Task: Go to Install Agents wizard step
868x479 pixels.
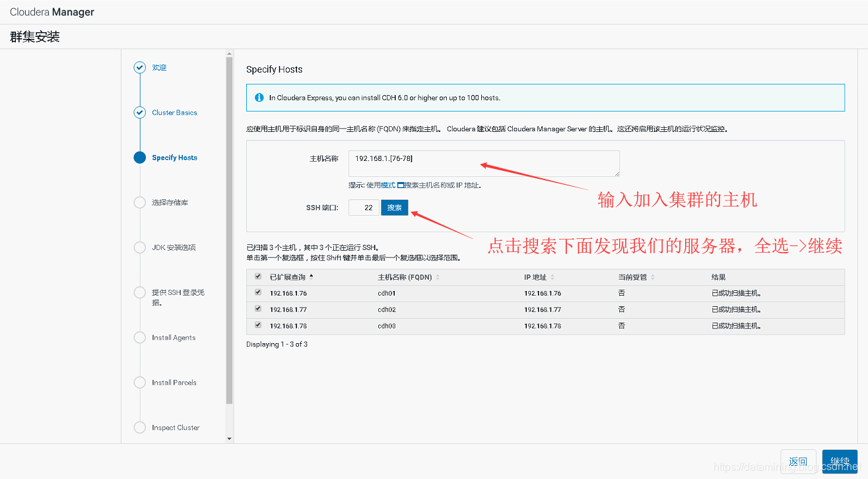Action: [x=174, y=338]
